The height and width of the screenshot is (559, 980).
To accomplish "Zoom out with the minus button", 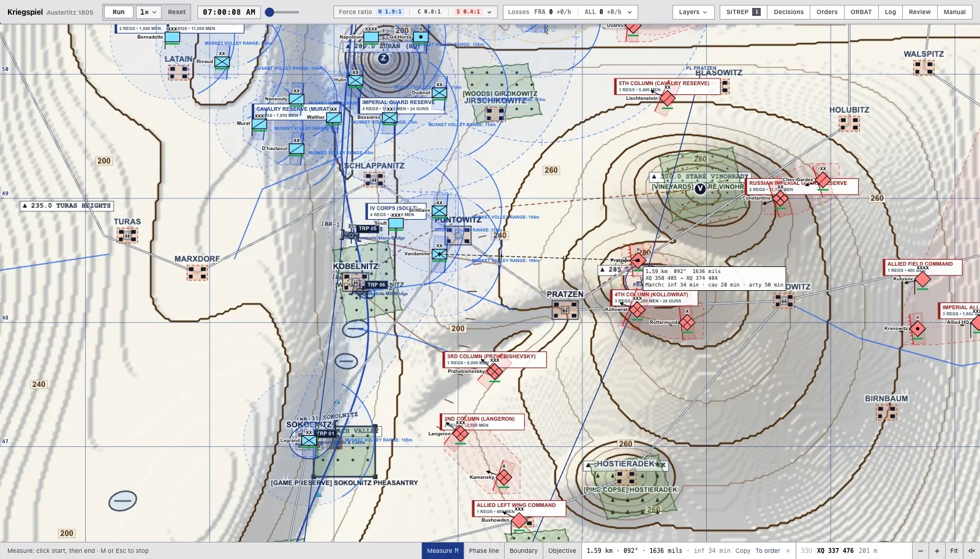I will (920, 550).
